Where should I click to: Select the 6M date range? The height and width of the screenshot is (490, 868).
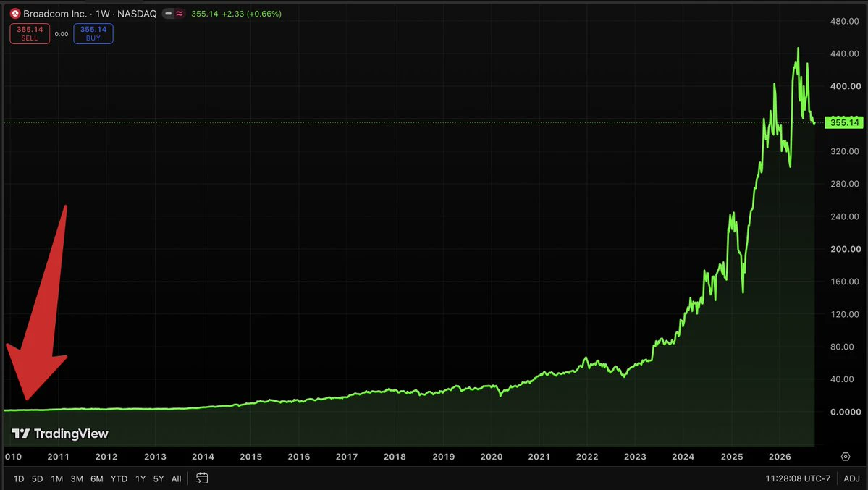point(97,479)
